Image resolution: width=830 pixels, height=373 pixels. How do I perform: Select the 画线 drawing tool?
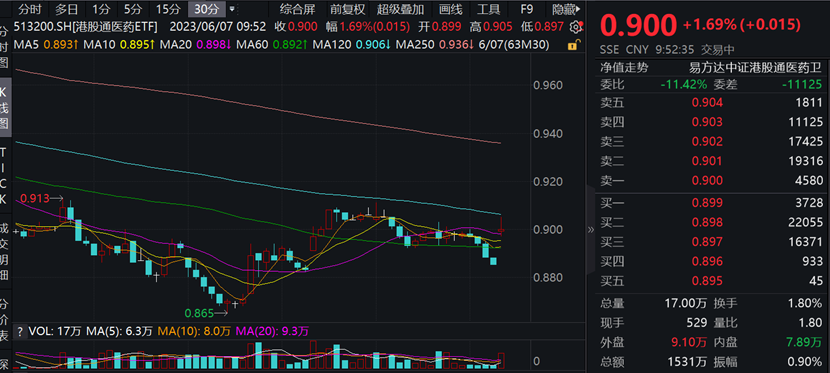coord(450,9)
